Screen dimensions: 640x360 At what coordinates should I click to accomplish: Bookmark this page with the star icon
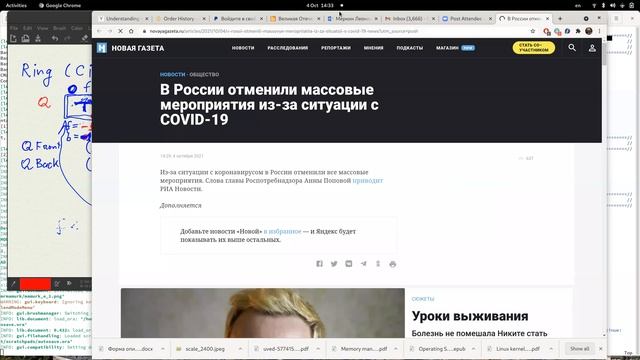click(533, 31)
